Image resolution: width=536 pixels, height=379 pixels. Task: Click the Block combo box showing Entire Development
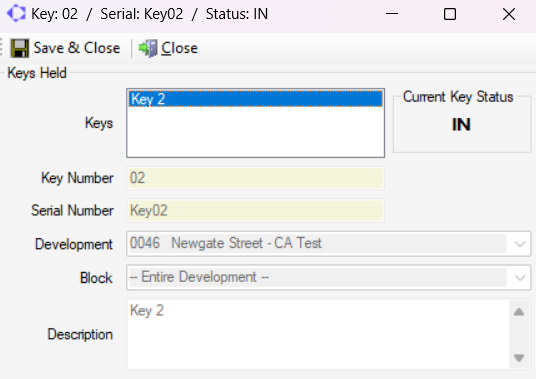coord(328,277)
